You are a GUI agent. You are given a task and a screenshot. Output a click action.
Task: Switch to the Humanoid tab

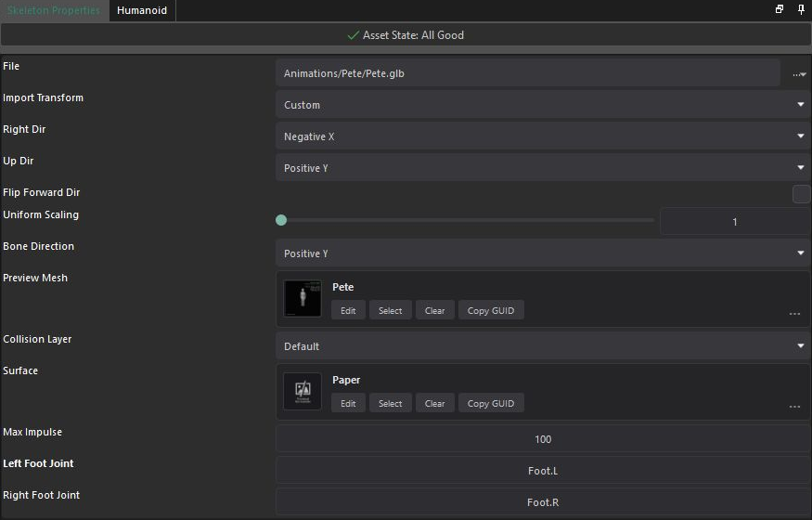[142, 10]
